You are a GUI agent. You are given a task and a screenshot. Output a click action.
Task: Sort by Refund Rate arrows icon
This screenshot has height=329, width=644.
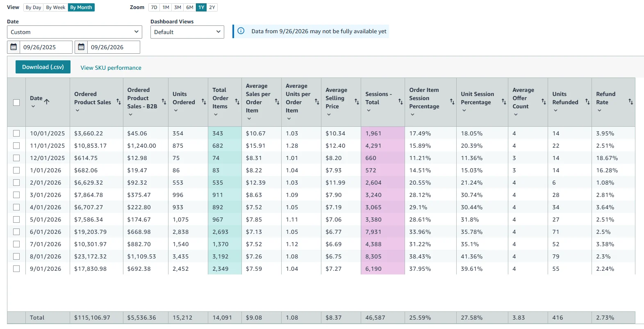pos(631,102)
